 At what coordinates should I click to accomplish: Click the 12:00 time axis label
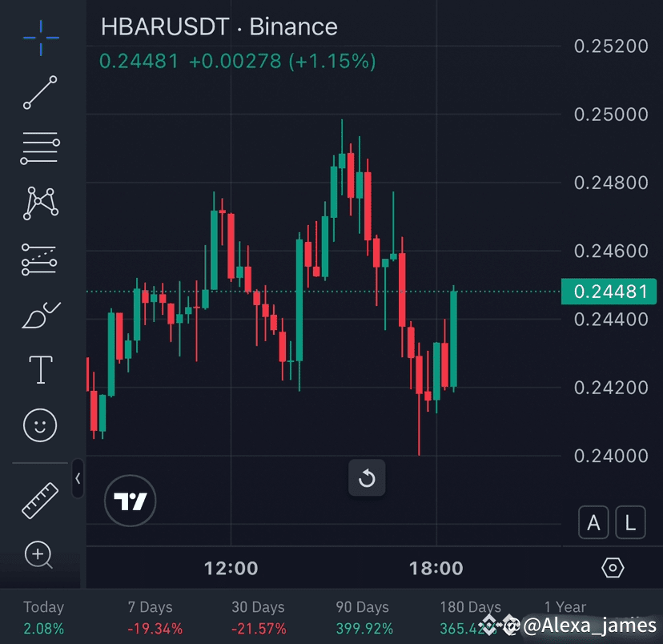point(231,569)
